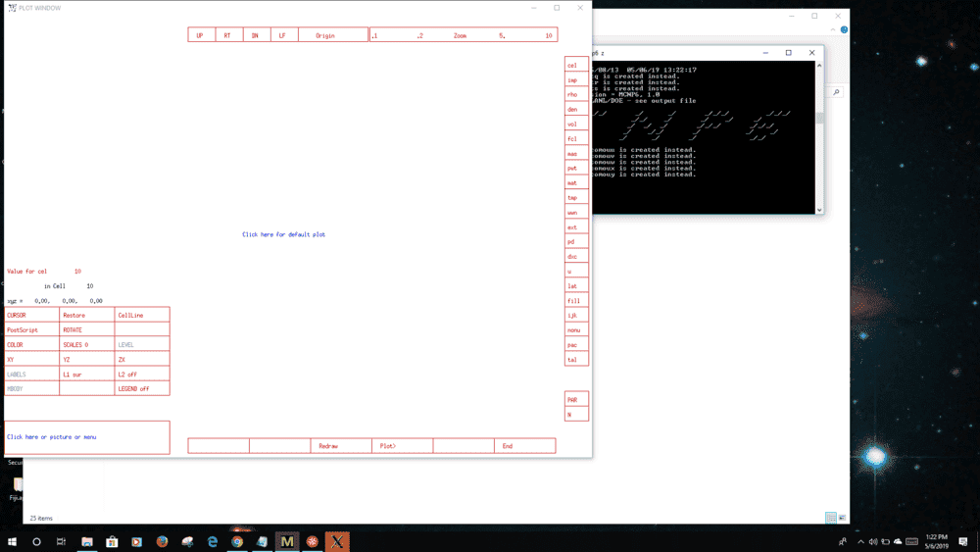Choose the cel label option

(576, 65)
